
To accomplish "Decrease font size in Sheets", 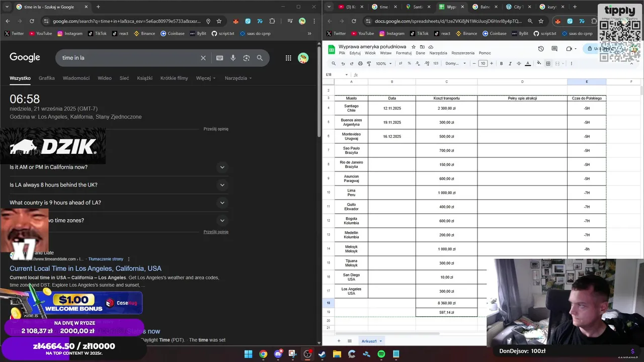I will (x=475, y=63).
